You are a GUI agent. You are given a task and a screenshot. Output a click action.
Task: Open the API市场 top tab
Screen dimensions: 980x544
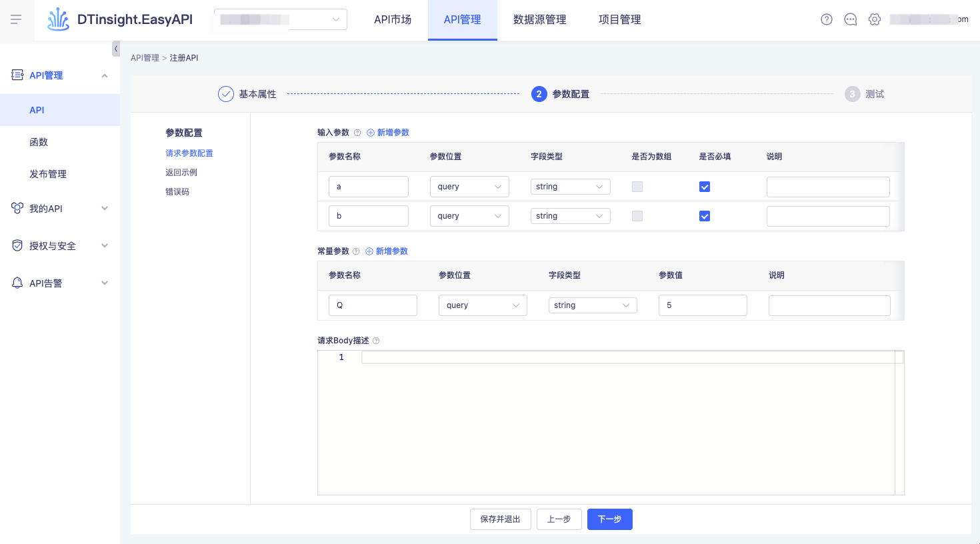(x=393, y=20)
